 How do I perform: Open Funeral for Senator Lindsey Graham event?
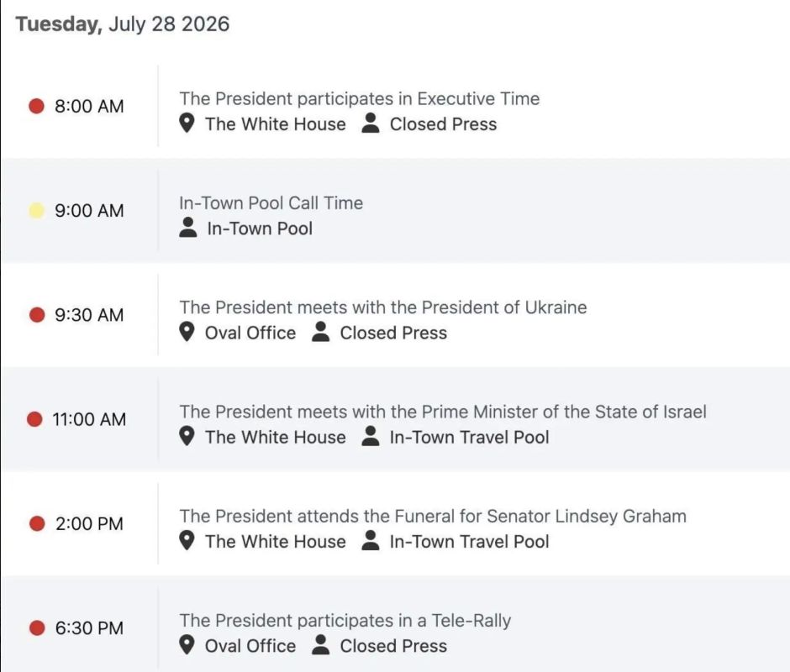point(433,517)
